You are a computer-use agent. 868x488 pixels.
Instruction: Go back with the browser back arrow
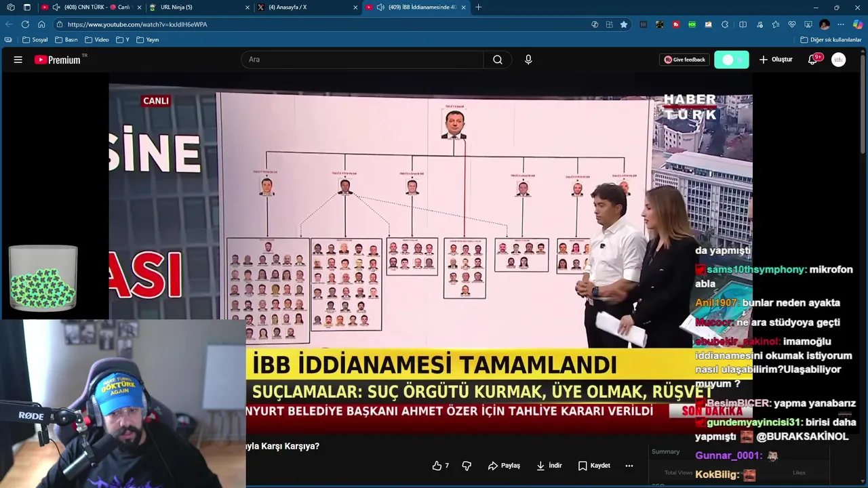click(x=9, y=24)
